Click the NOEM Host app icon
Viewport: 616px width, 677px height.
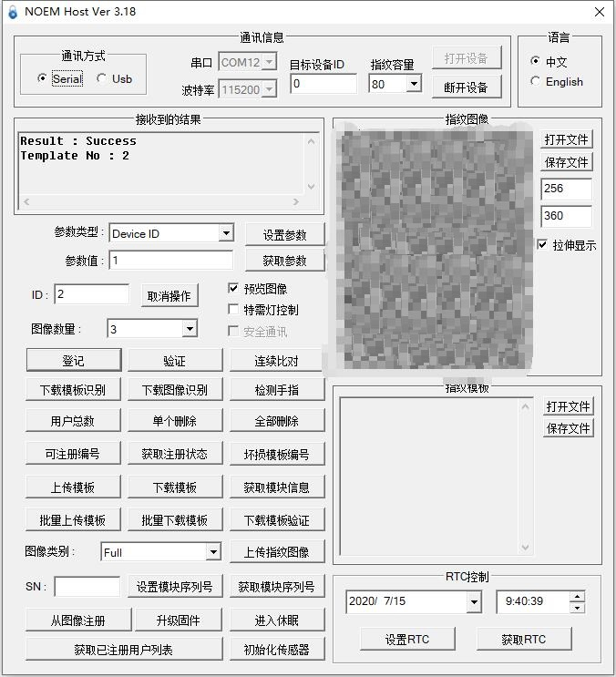tap(13, 12)
